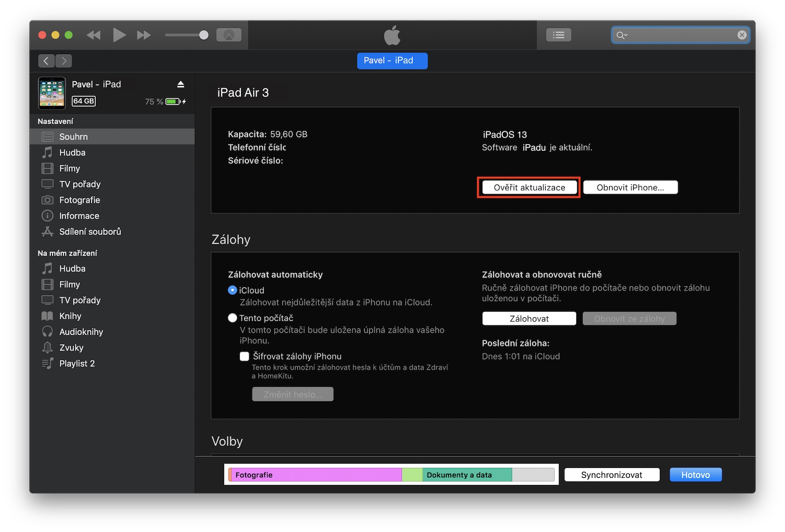Click the camera icon beside Fotografie
Screen dimensions: 785x532
pos(48,200)
